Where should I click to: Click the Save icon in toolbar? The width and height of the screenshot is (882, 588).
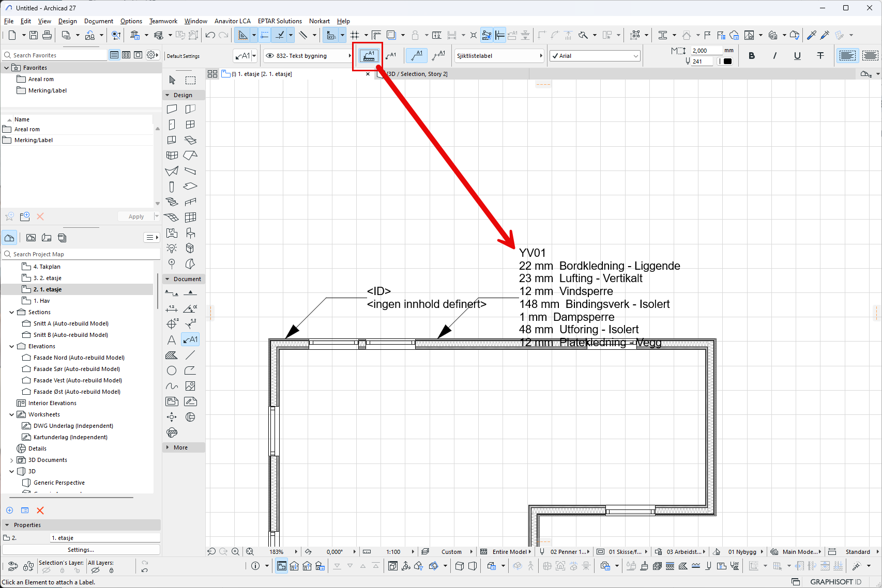(34, 35)
